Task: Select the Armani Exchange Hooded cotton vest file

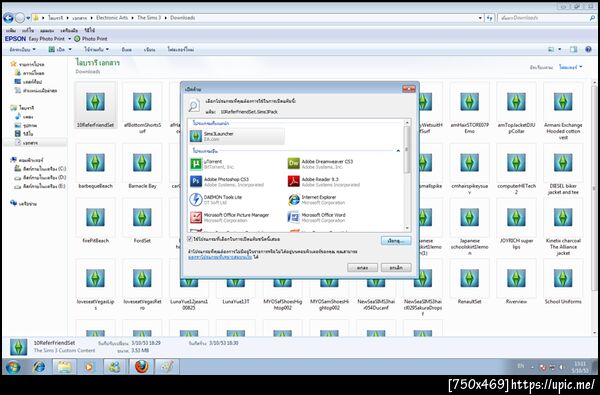Action: pyautogui.click(x=563, y=111)
